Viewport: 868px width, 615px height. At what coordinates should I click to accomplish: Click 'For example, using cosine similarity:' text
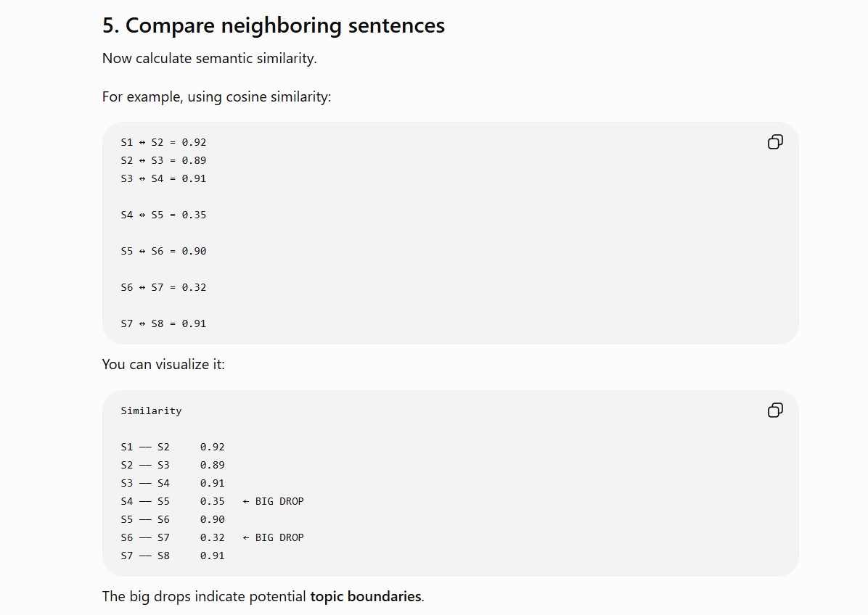216,96
